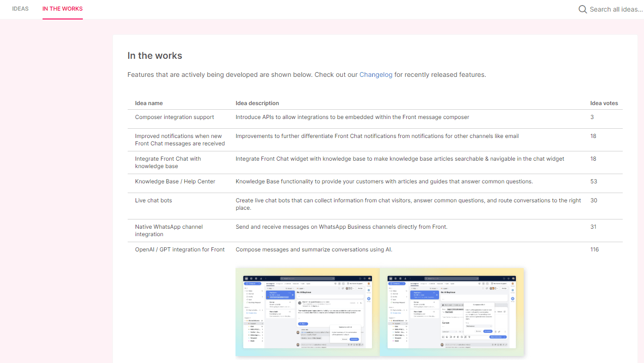The height and width of the screenshot is (363, 644).
Task: Open the Composer integration support idea
Action: (174, 117)
